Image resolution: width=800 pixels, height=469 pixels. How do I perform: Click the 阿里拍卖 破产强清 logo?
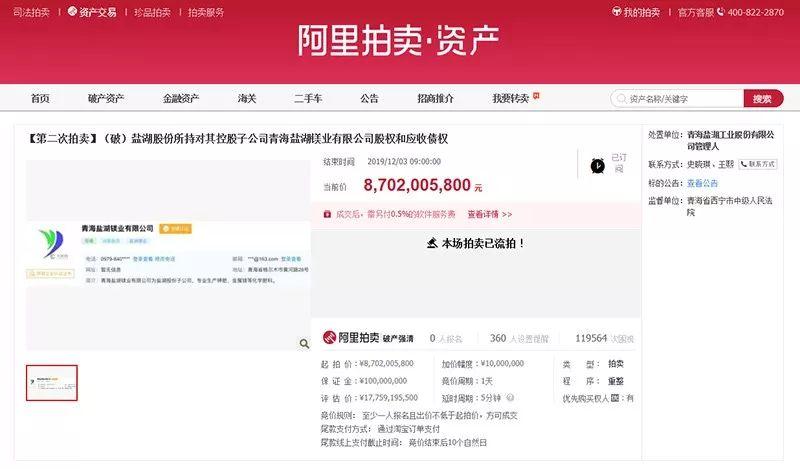click(x=368, y=338)
